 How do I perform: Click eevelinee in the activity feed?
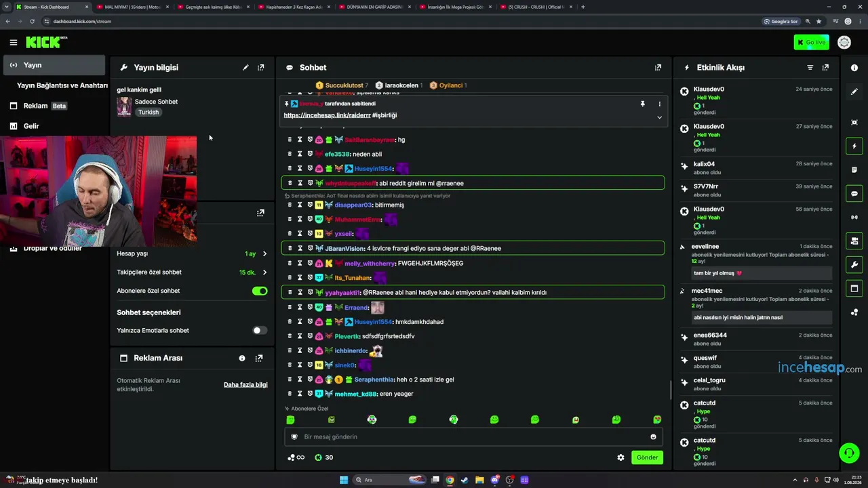coord(706,247)
